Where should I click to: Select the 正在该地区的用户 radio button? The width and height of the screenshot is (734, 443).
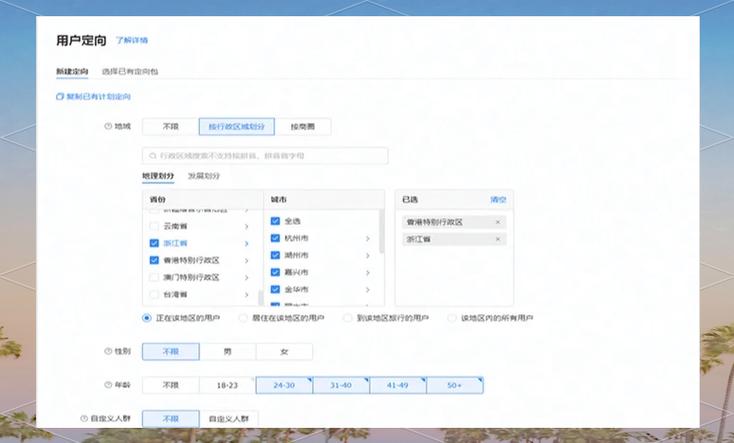[x=147, y=318]
